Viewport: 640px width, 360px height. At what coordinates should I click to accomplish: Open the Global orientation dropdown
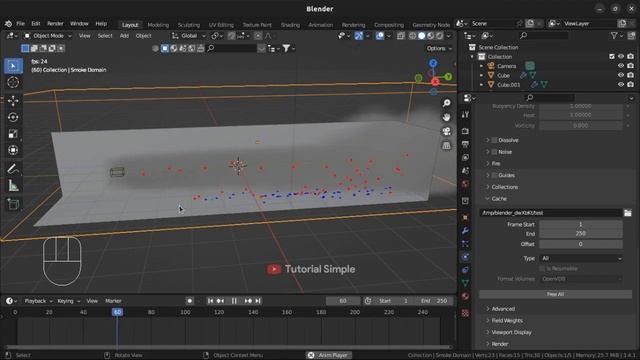coord(189,36)
